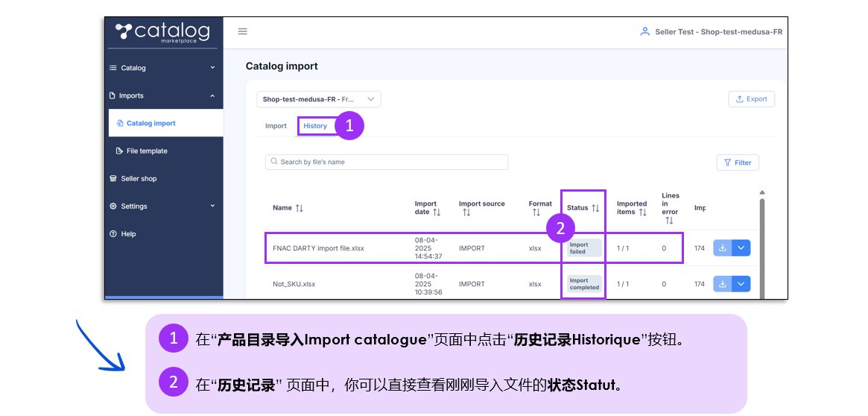Click the Export button
This screenshot has height=416, width=868.
(751, 99)
